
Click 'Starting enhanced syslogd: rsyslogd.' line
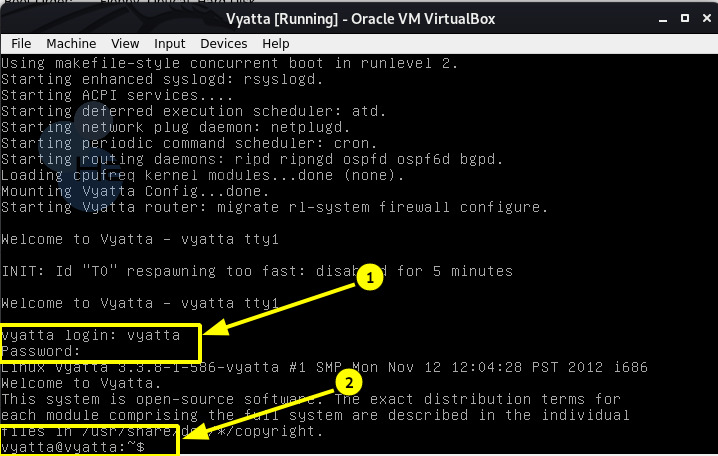pyautogui.click(x=162, y=79)
